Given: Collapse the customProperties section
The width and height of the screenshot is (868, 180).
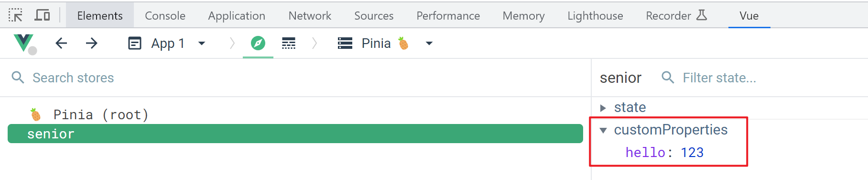Looking at the screenshot, I should pyautogui.click(x=603, y=130).
